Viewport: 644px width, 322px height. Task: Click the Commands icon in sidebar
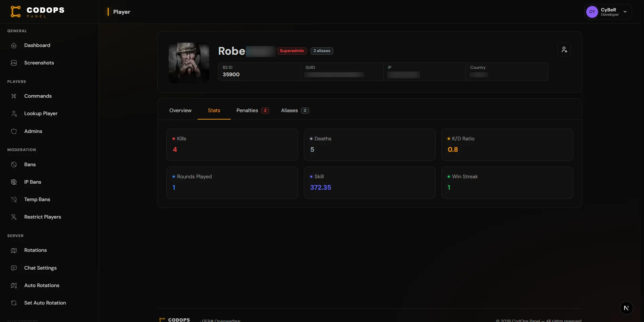click(14, 96)
